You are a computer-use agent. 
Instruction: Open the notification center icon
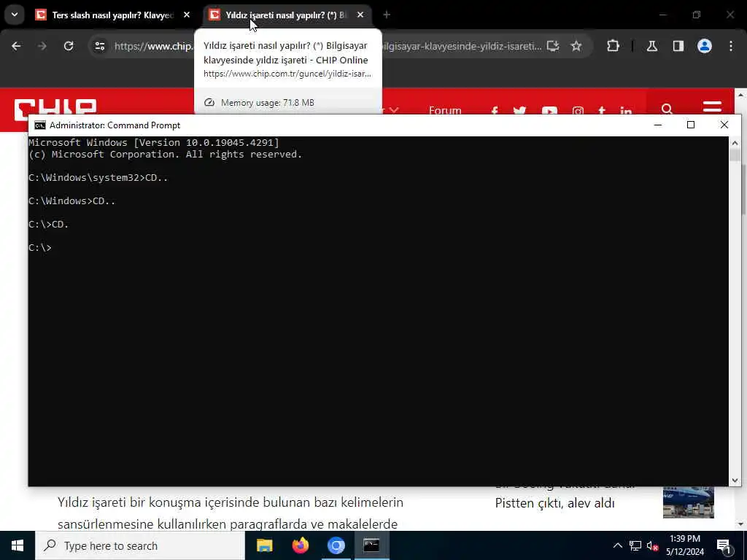[x=724, y=545]
